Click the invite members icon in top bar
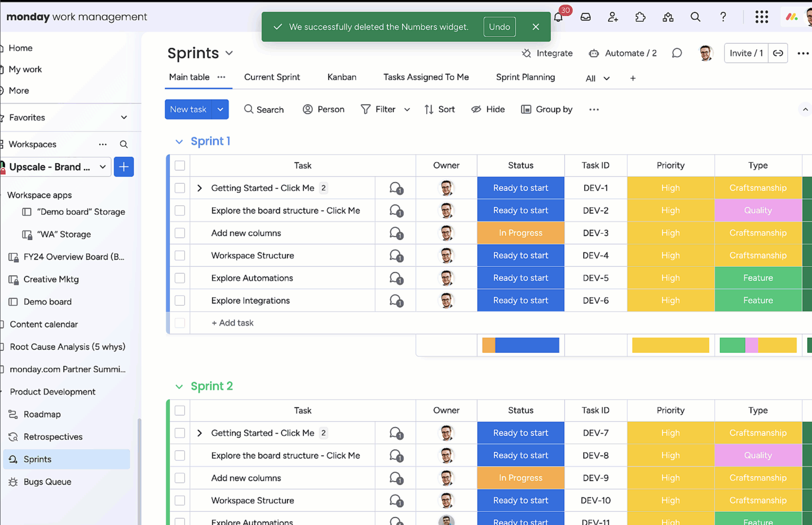The height and width of the screenshot is (525, 812). pos(613,17)
